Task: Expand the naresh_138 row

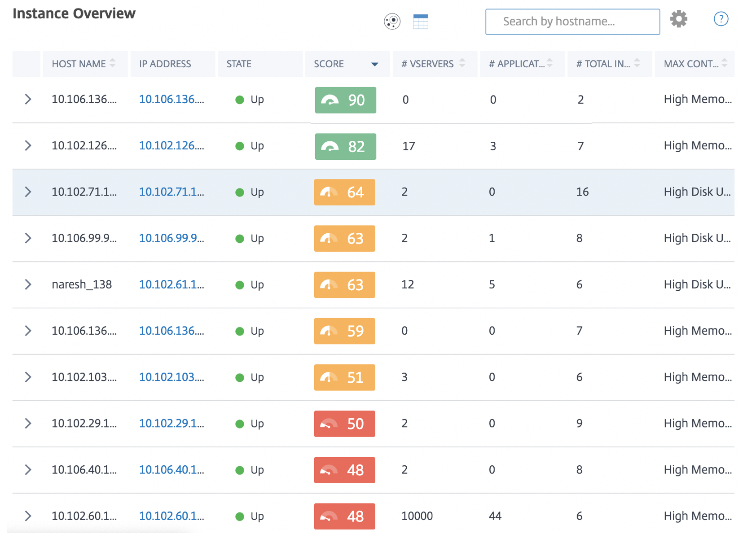Action: pos(28,284)
